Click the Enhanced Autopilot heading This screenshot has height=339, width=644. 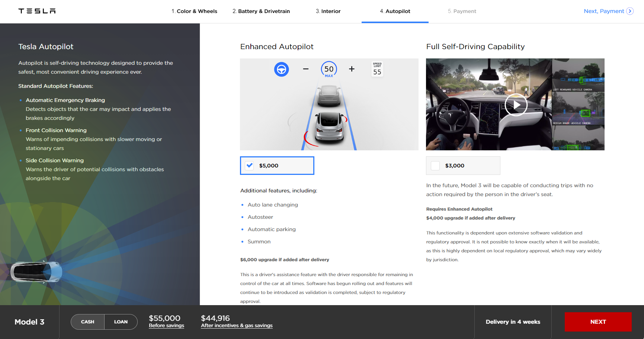[277, 47]
